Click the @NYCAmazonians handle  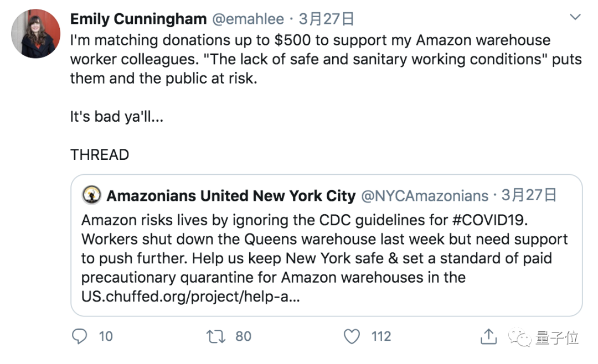coord(425,196)
